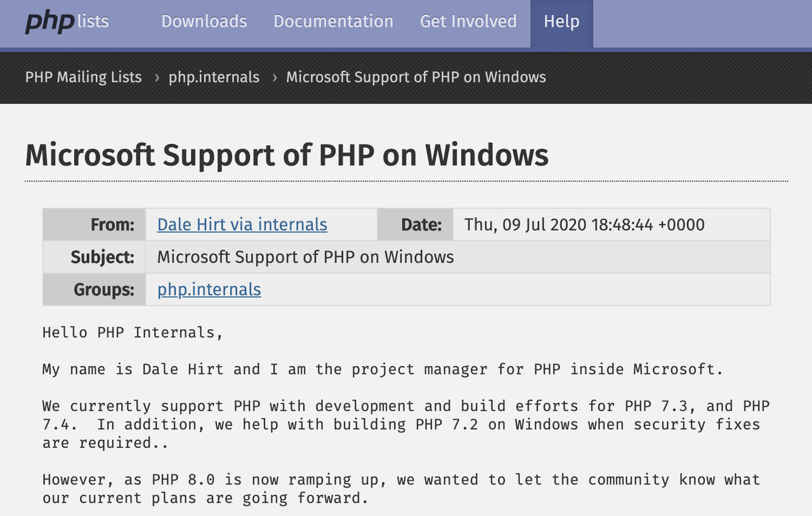This screenshot has width=812, height=516.
Task: Click the Groups header label
Action: [103, 290]
